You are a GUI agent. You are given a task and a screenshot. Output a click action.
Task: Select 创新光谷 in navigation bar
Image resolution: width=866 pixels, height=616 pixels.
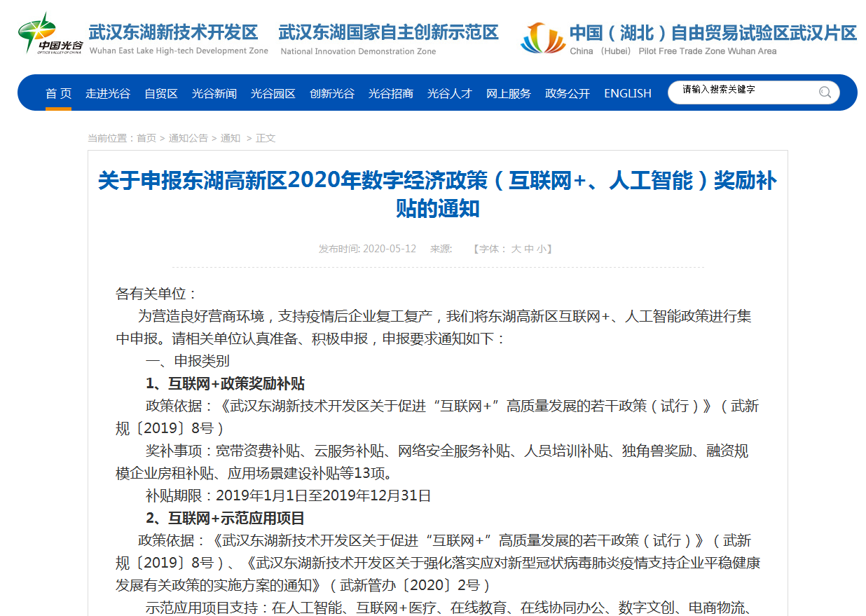point(332,93)
